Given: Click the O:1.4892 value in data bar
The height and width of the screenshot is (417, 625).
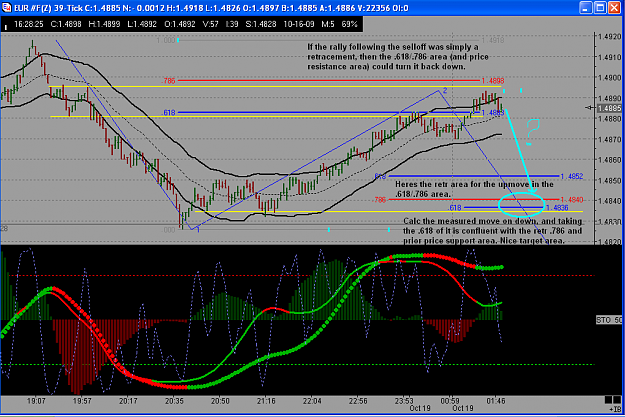Looking at the screenshot, I should 180,24.
